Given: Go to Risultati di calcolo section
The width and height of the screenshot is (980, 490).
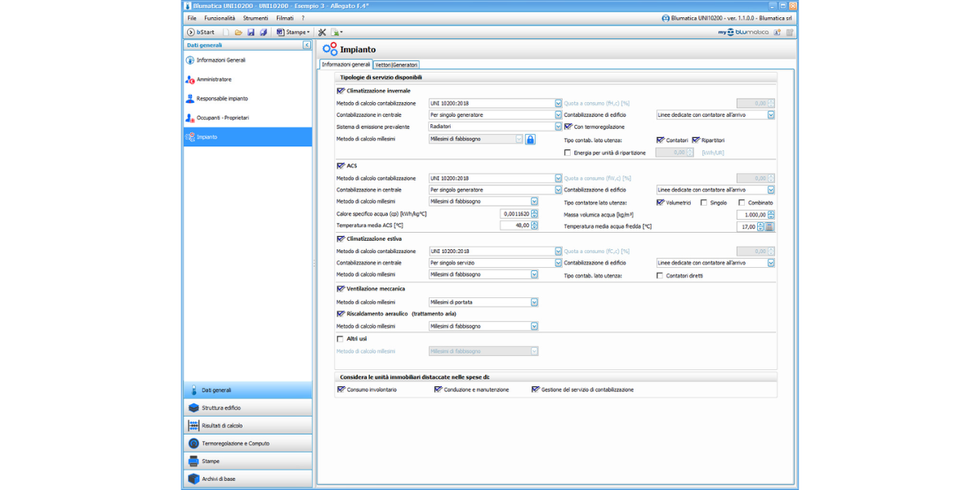Looking at the screenshot, I should click(222, 425).
